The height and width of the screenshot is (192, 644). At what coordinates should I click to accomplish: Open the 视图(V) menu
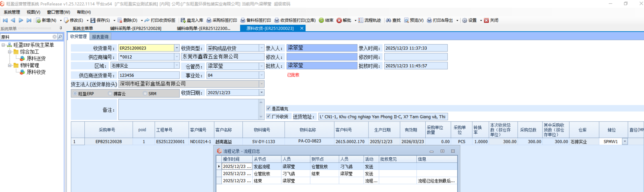[x=33, y=12]
